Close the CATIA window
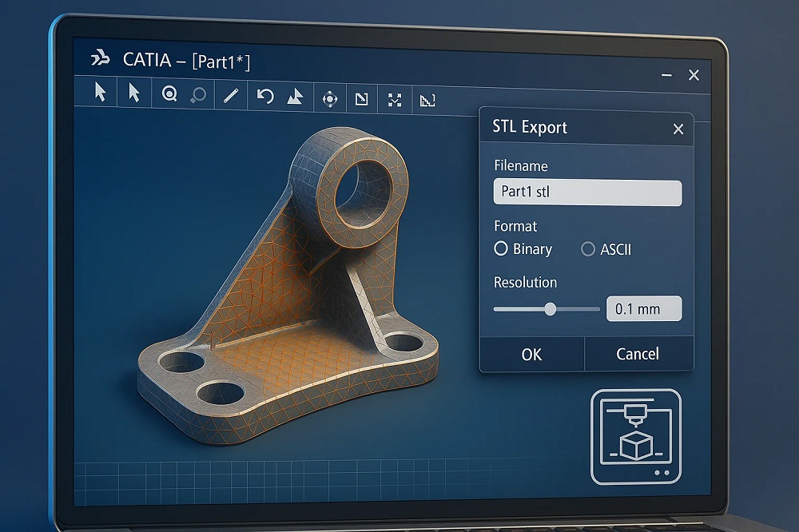The width and height of the screenshot is (799, 532). tap(694, 75)
